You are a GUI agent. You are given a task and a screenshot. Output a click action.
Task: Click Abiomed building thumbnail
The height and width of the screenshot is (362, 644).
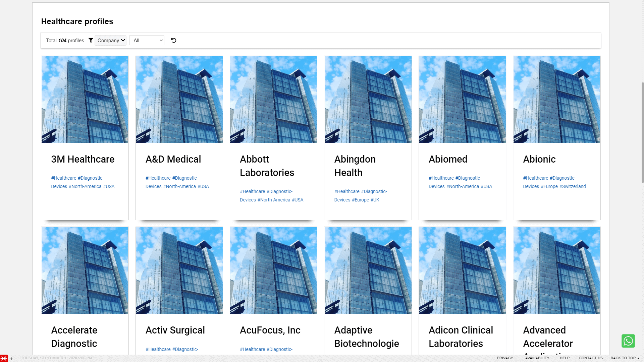(462, 99)
